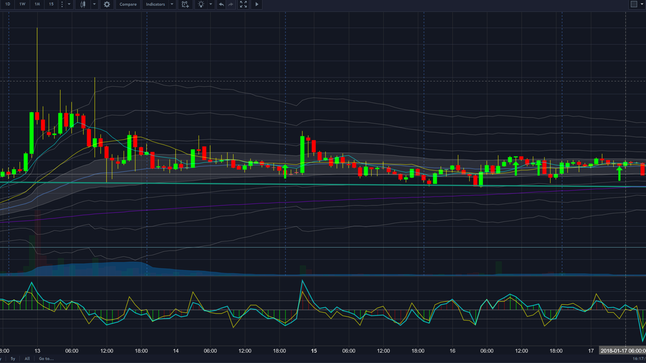Screen dimensions: 646x363
Task: Click the candlestick chart style icon
Action: coord(83,4)
